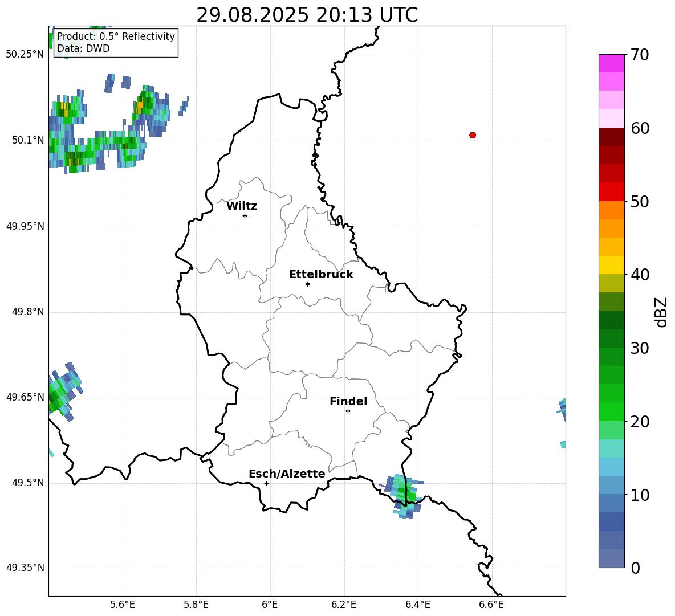Click the colorbar label 40

pyautogui.click(x=640, y=275)
